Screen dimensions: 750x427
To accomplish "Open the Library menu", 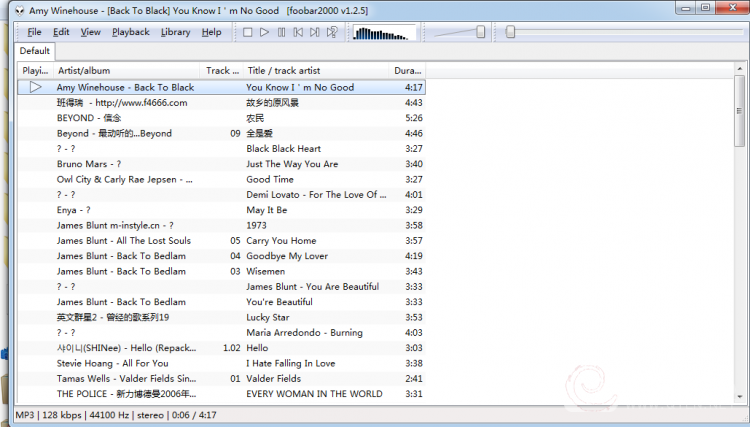I will tap(176, 32).
